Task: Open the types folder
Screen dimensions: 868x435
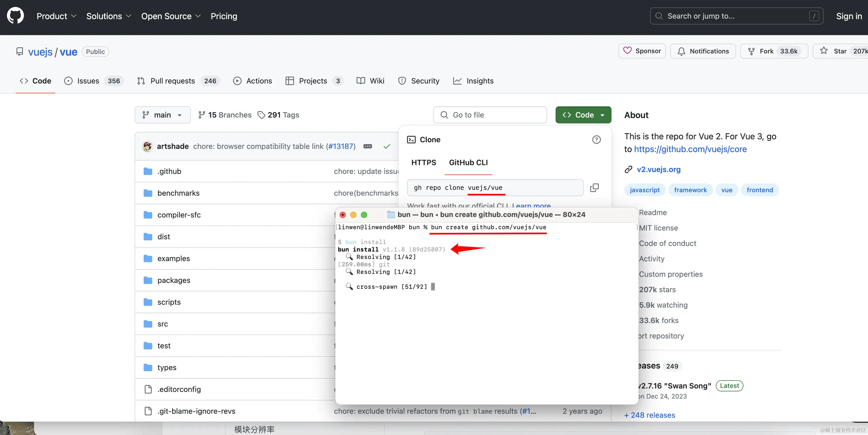Action: pos(167,368)
